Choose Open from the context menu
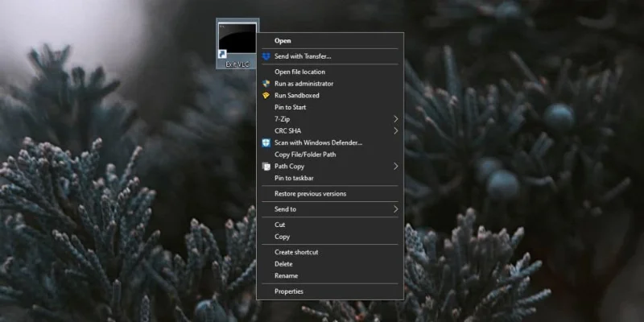 (330, 41)
